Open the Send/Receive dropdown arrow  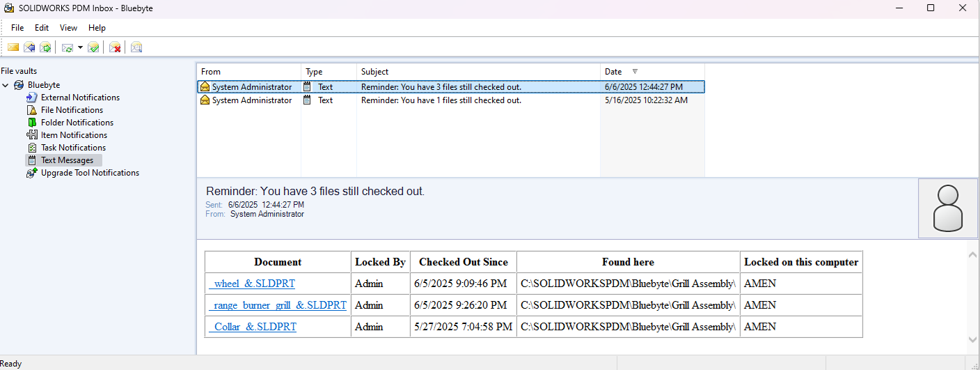click(x=80, y=47)
